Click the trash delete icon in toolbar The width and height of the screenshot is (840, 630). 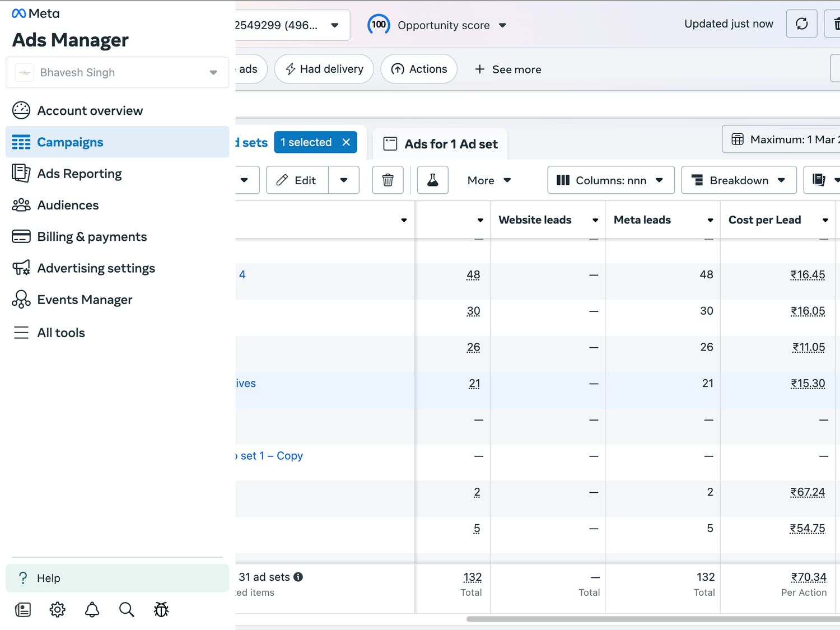click(x=388, y=180)
